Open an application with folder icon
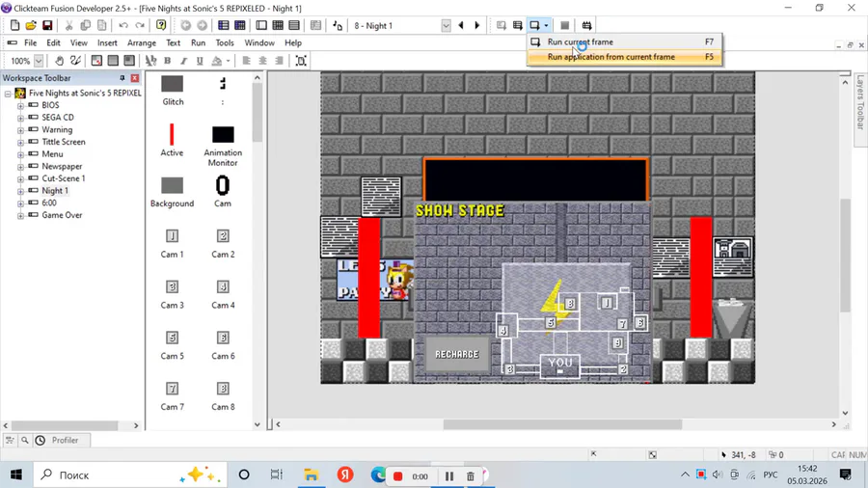The image size is (868, 488). 31,25
